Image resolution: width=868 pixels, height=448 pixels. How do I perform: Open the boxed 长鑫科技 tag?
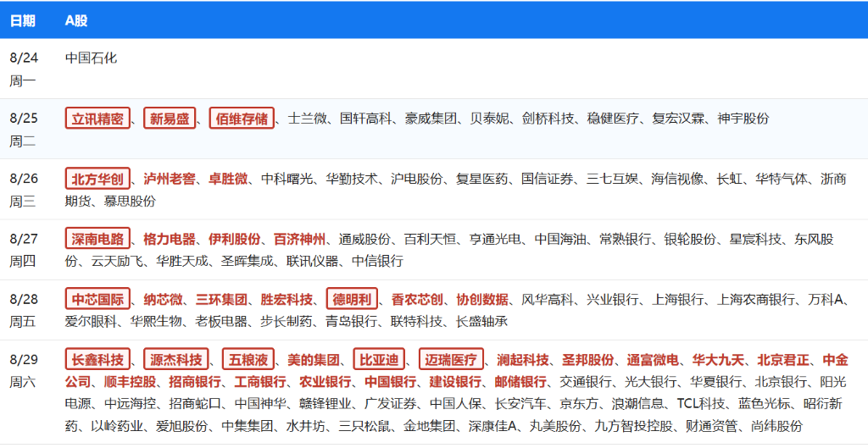[97, 360]
